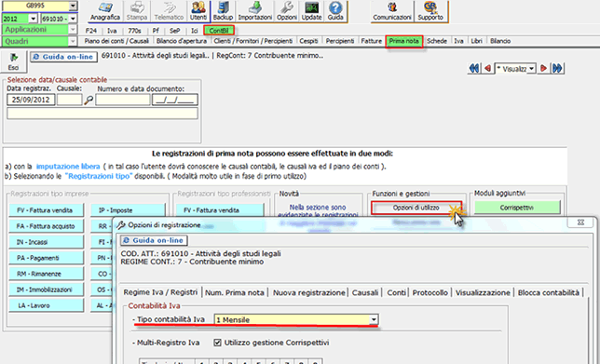Open the Opzioni wrench icon
The height and width of the screenshot is (364, 600).
287,11
